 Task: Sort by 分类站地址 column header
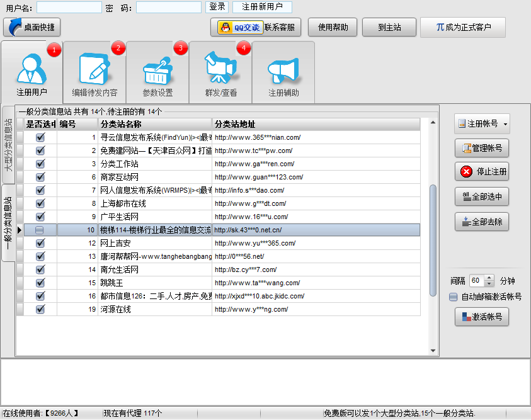pyautogui.click(x=316, y=124)
